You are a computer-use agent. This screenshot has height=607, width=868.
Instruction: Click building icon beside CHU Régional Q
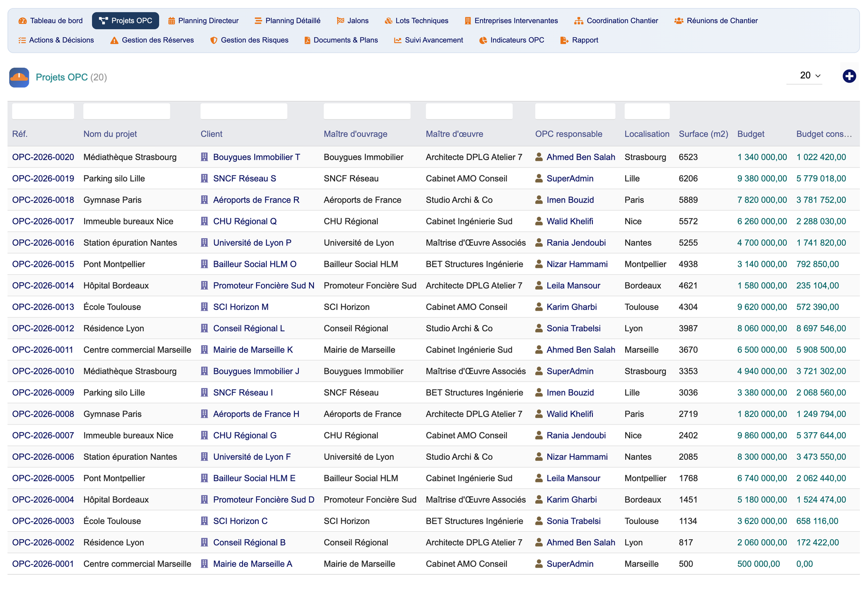point(204,221)
